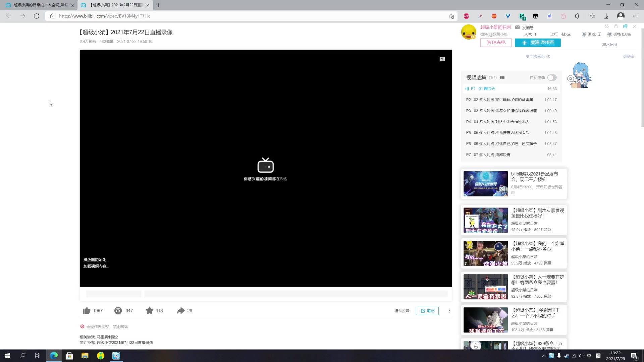The width and height of the screenshot is (644, 362).
Task: Open browser settings and more menu
Action: pyautogui.click(x=635, y=16)
